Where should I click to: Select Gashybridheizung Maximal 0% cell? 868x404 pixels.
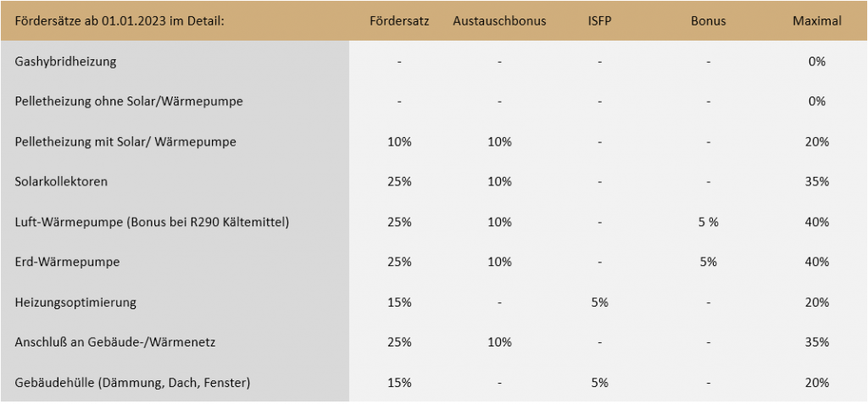(817, 61)
